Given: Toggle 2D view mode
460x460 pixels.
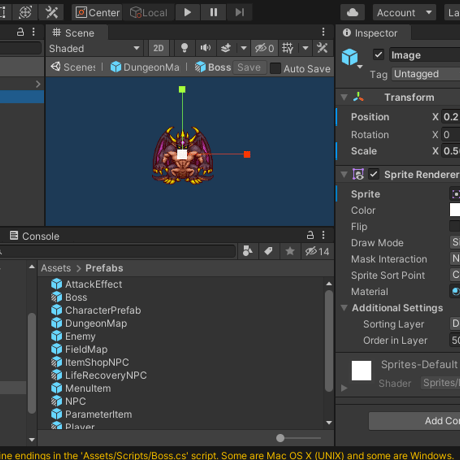Looking at the screenshot, I should [158, 49].
